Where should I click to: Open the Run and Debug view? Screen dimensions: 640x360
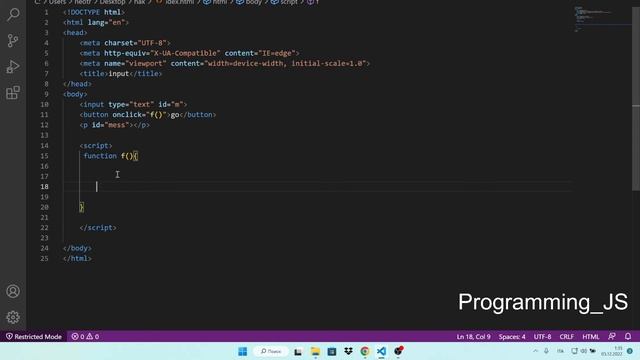point(13,67)
